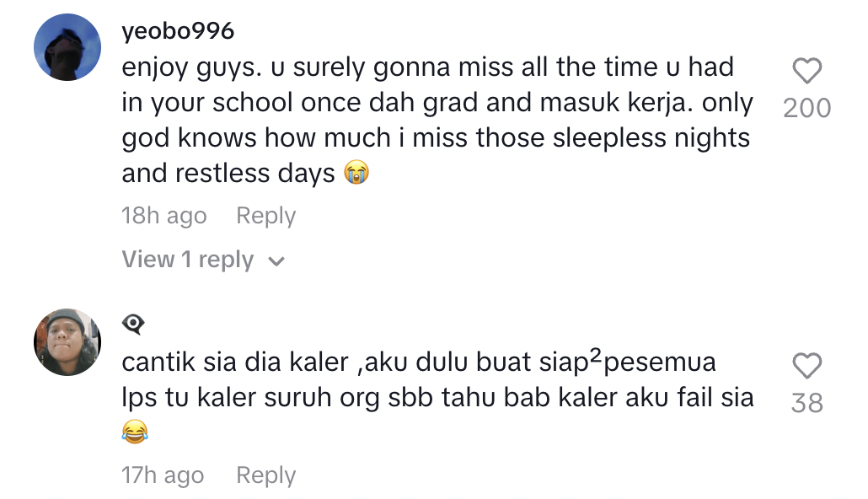Viewport: 868px width, 499px height.
Task: Like yeobo996's comment with the heart icon
Action: click(806, 71)
